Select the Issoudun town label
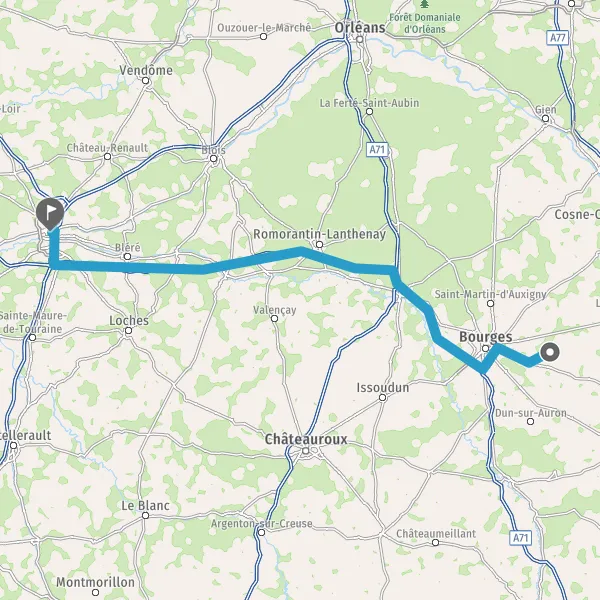The image size is (600, 600). pyautogui.click(x=383, y=388)
